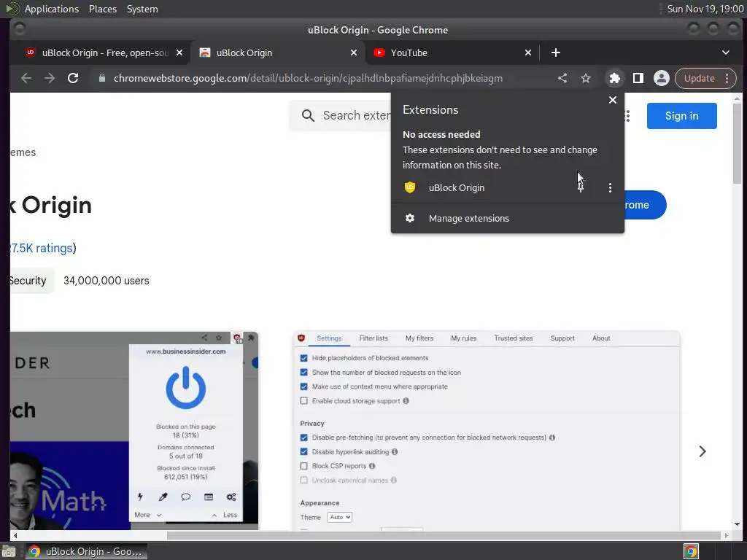Screen dimensions: 747x560
Task: Click the Security category chip
Action: tap(30, 281)
